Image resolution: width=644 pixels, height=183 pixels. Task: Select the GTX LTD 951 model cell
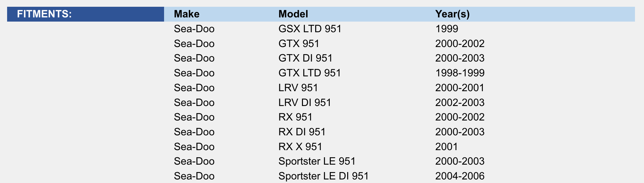click(x=309, y=73)
